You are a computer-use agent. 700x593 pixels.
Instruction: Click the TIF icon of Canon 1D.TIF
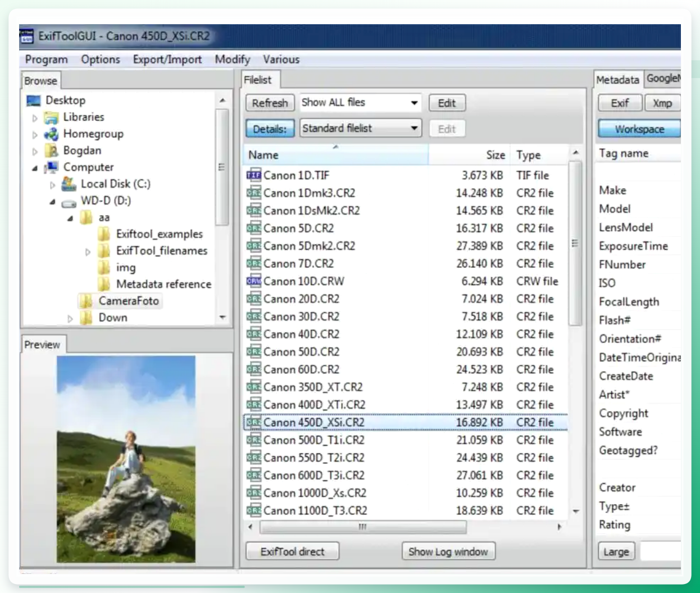point(254,175)
